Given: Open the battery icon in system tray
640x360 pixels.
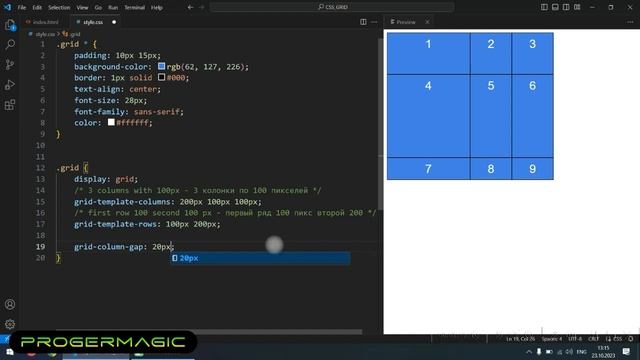Looking at the screenshot, I should (x=549, y=352).
